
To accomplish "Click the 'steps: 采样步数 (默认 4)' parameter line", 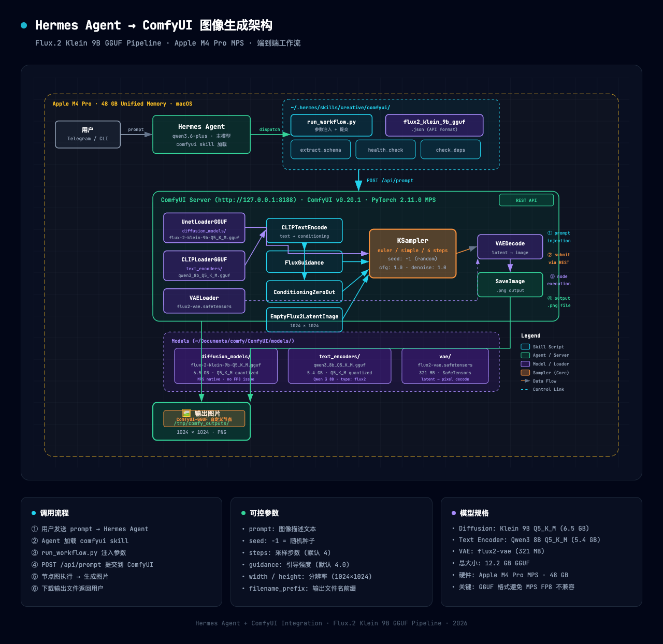I will coord(290,552).
